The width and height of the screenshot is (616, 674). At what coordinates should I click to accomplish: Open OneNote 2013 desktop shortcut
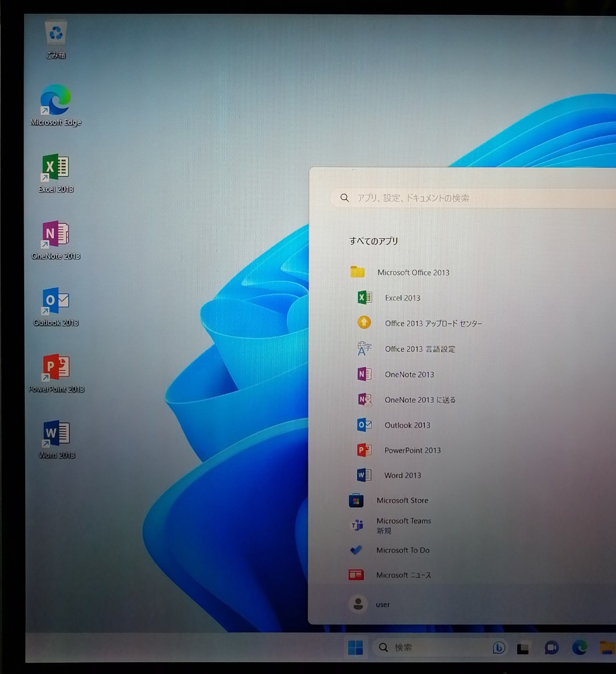click(x=56, y=240)
